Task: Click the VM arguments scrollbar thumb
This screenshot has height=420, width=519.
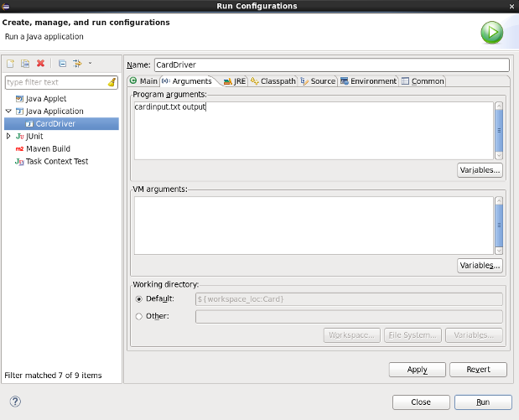Action: [499, 226]
